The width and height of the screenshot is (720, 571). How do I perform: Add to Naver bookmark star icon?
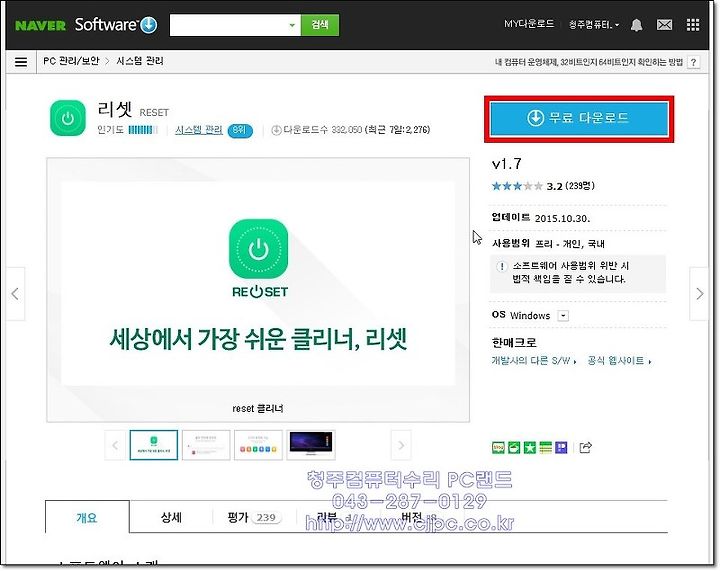(x=529, y=447)
